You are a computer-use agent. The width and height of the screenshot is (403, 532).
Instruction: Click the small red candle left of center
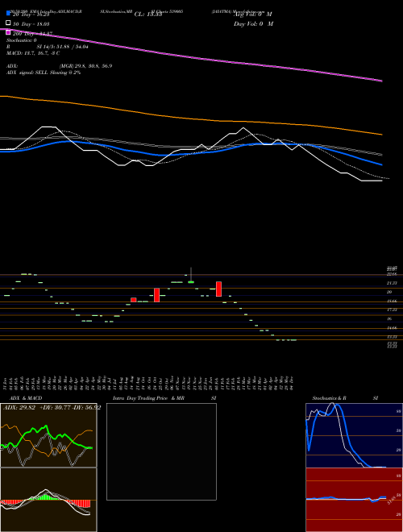pos(134,300)
